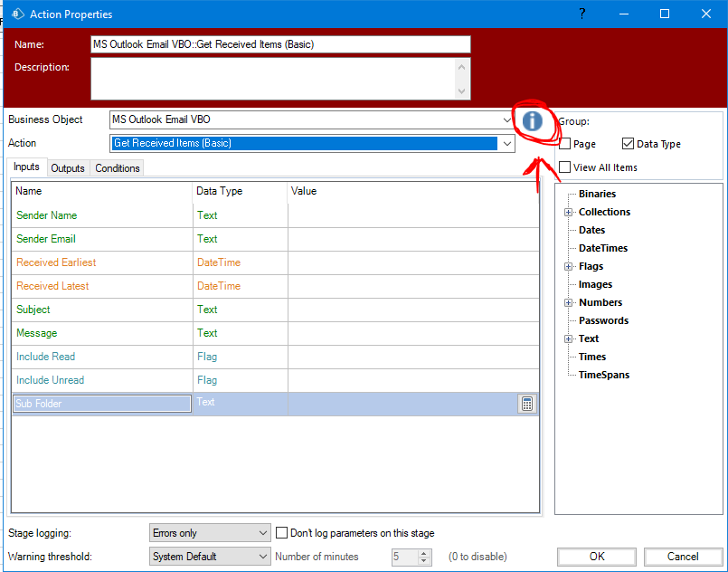Viewport: 728px width, 572px height.
Task: Click the Name column header
Action: coord(102,192)
